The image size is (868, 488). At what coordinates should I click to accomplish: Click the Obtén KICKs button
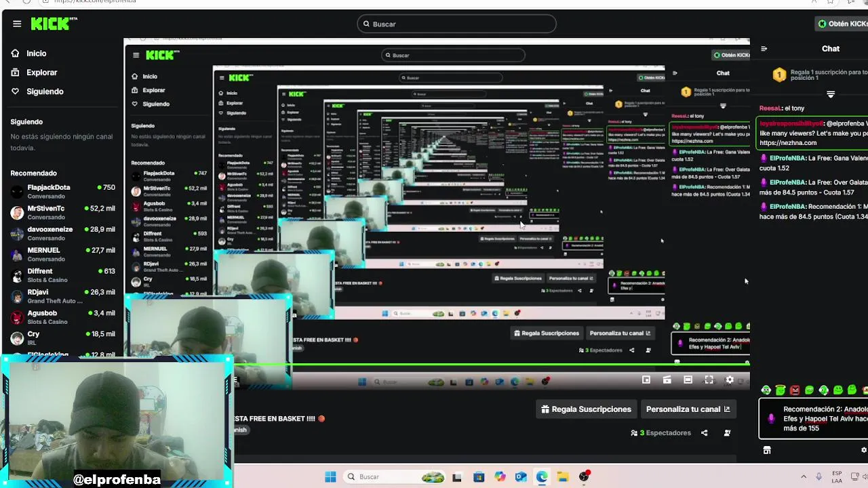click(x=842, y=24)
